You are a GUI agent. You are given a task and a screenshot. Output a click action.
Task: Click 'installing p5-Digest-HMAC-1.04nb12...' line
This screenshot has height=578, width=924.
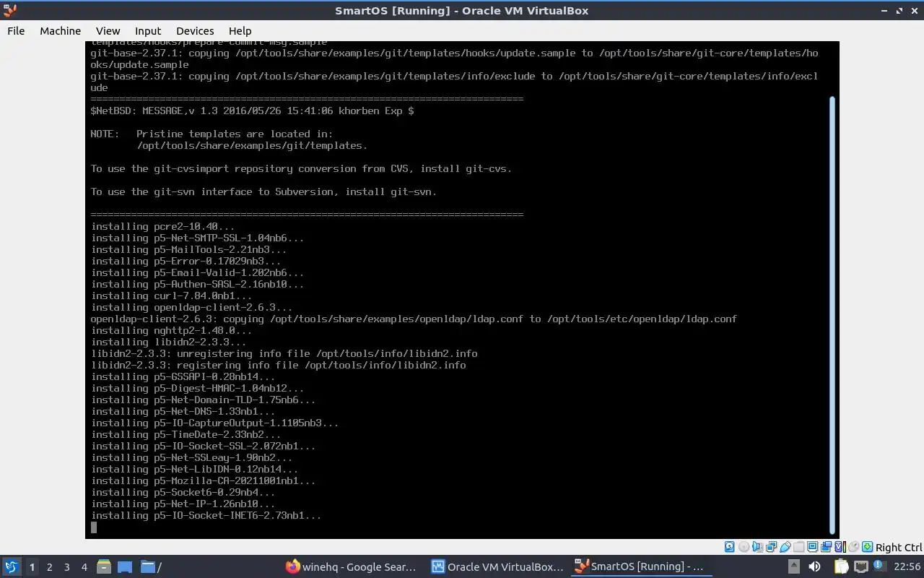coord(197,388)
